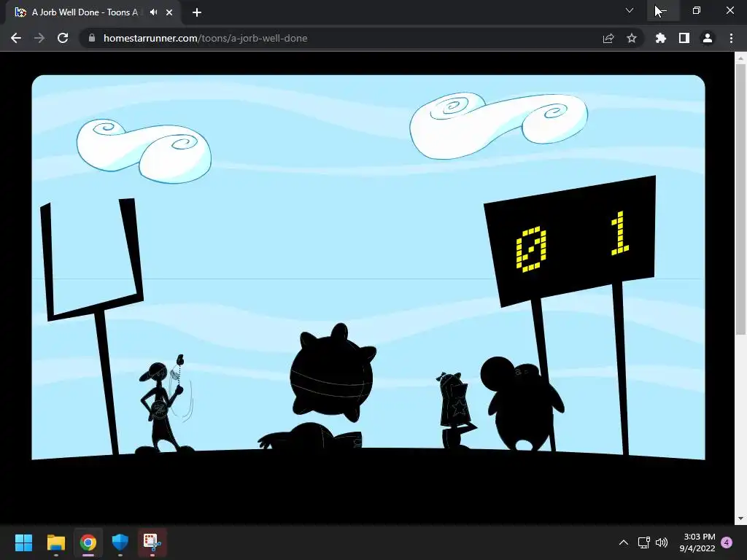Click the Chrome taskbar icon
747x560 pixels.
[x=88, y=542]
